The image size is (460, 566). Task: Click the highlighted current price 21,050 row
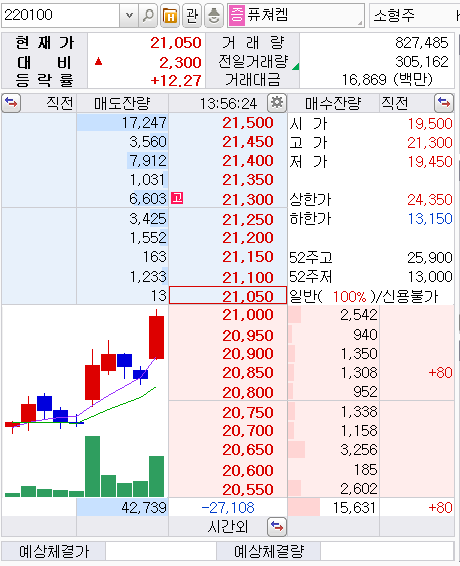click(x=228, y=296)
